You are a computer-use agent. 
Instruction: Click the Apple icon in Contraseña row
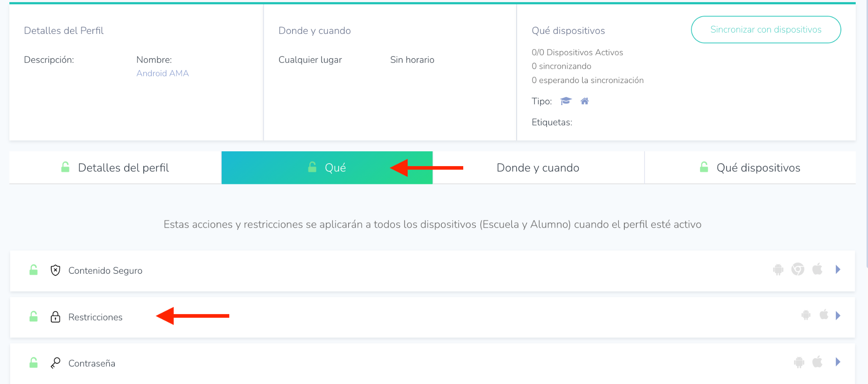tap(818, 362)
